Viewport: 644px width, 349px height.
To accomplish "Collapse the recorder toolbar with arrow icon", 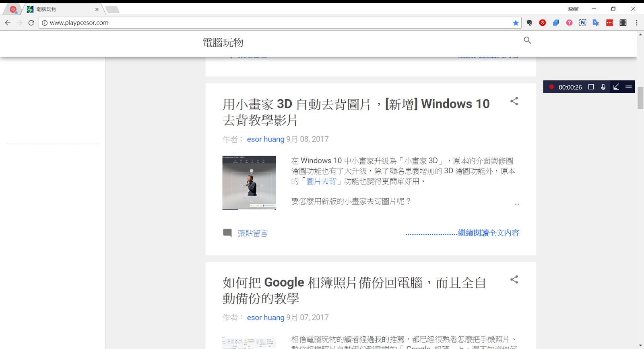I will tap(616, 87).
